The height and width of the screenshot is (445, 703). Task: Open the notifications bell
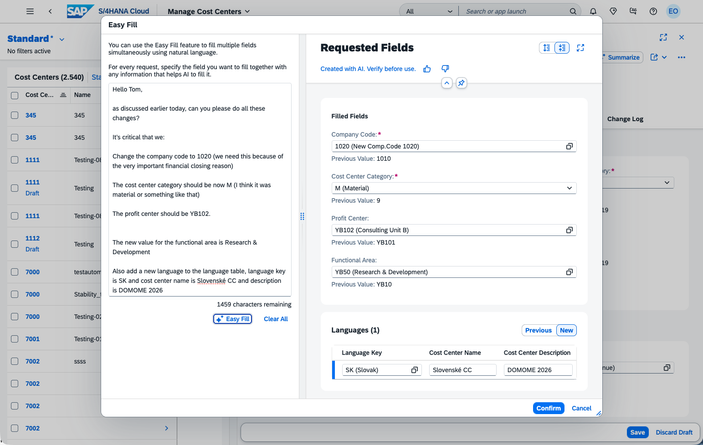[x=593, y=11]
